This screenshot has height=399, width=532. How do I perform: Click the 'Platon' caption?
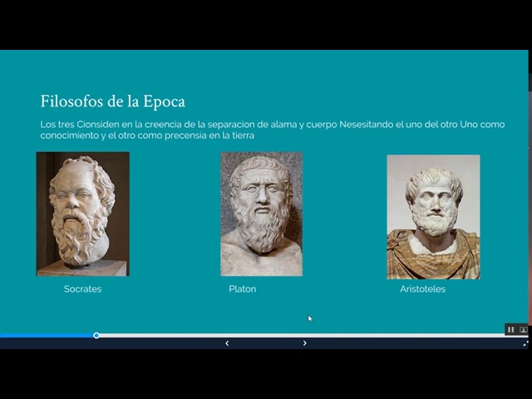point(242,289)
